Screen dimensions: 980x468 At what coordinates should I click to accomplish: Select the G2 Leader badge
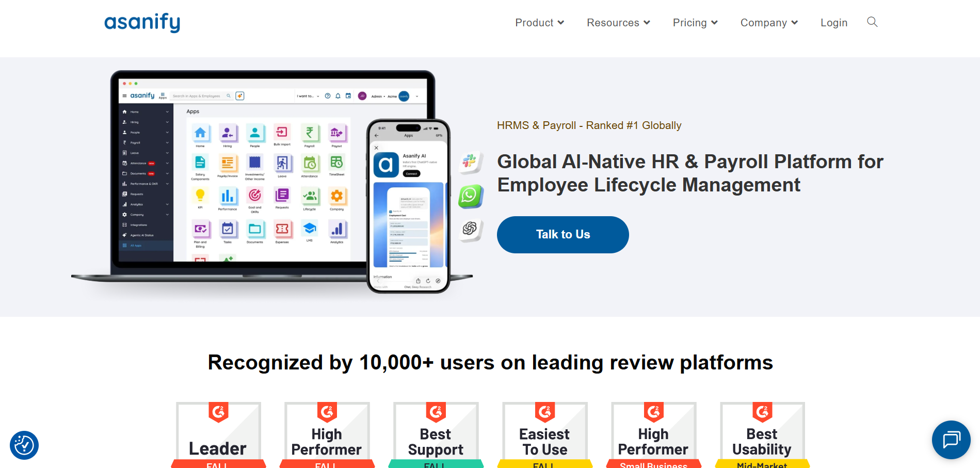coord(218,435)
